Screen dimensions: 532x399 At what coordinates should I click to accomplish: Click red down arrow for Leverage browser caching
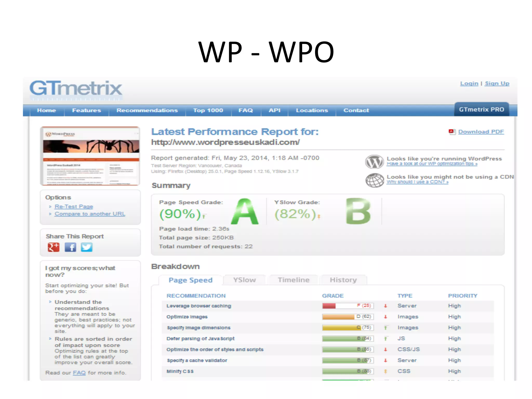[x=385, y=306]
